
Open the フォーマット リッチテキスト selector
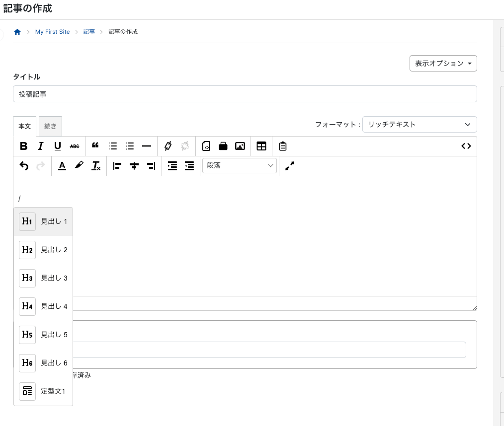tap(420, 124)
